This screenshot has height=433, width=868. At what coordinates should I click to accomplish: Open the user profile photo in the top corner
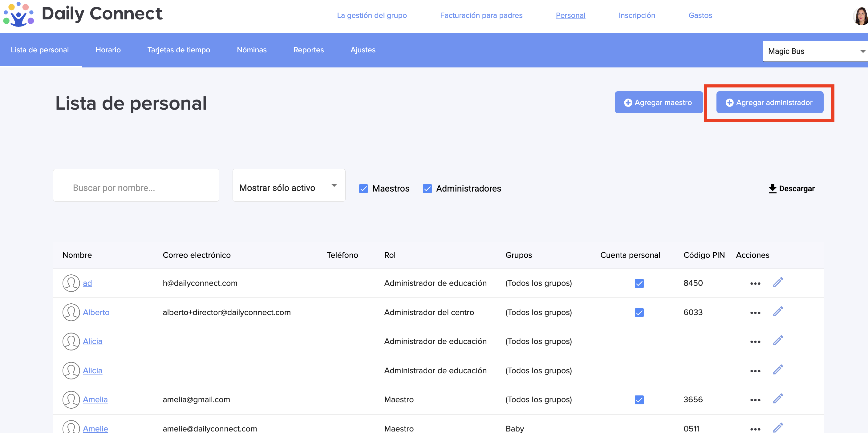(861, 16)
